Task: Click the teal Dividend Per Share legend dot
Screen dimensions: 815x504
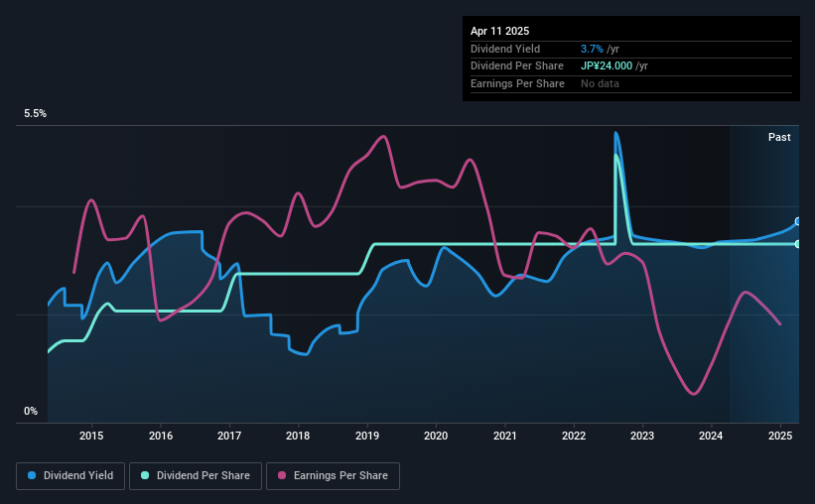Action: (x=145, y=475)
